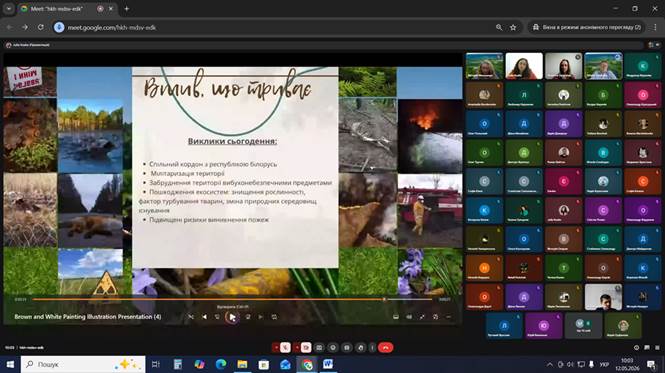
Task: Show hidden system tray icons chevron
Action: pyautogui.click(x=550, y=365)
